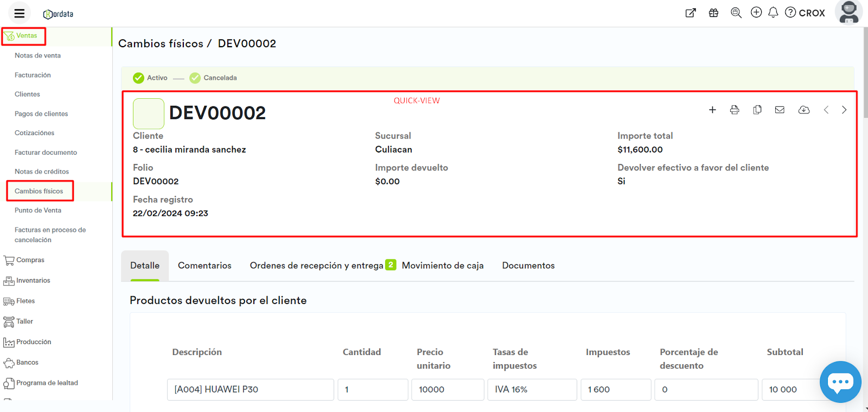Go to previous record arrow
The image size is (868, 412).
[826, 110]
